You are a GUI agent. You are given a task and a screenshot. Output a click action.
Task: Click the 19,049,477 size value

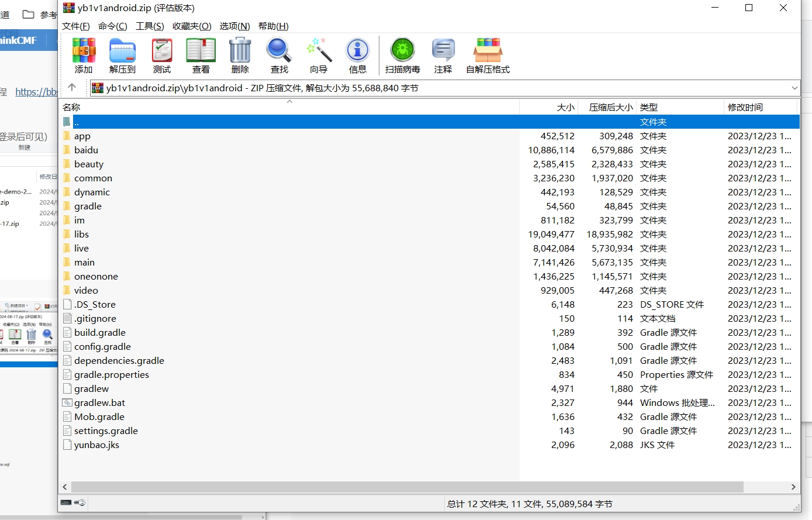click(x=551, y=234)
